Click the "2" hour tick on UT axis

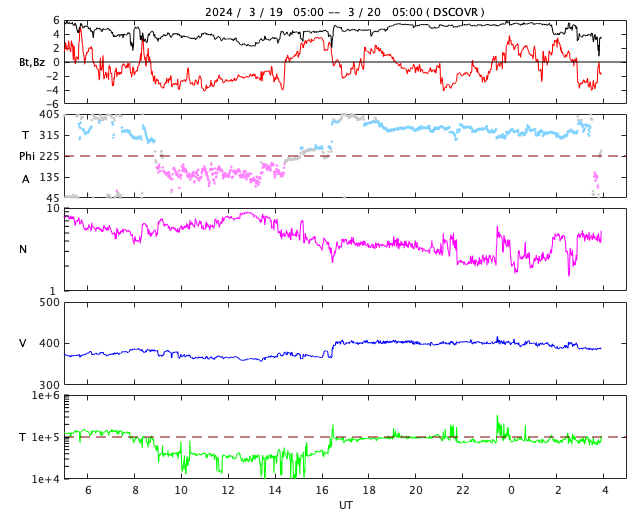coord(558,490)
